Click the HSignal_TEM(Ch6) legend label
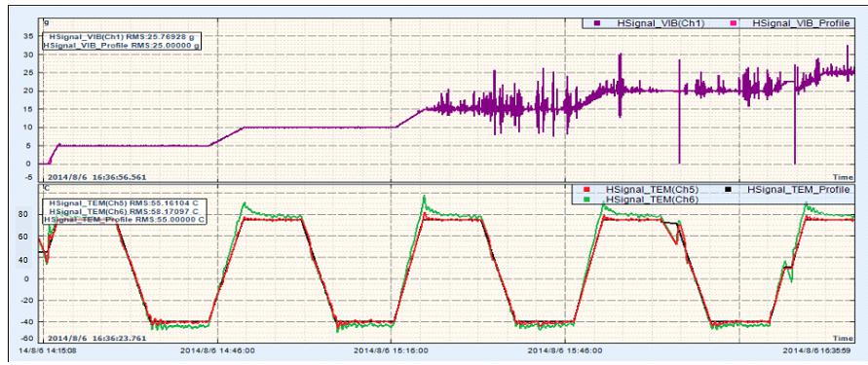 (x=652, y=200)
